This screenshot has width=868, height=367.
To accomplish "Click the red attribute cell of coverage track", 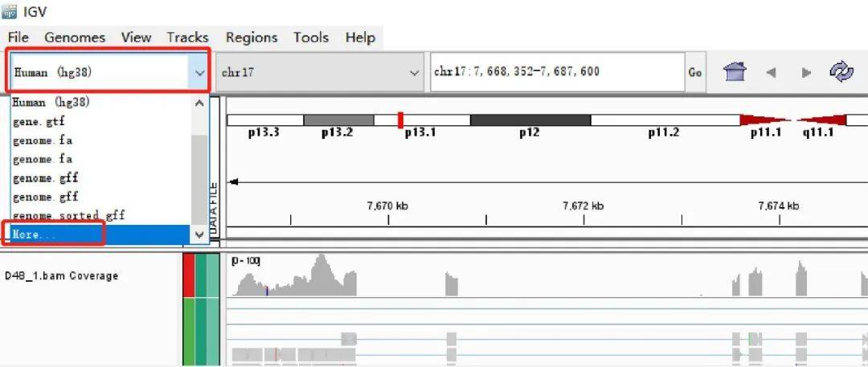I will (x=189, y=275).
